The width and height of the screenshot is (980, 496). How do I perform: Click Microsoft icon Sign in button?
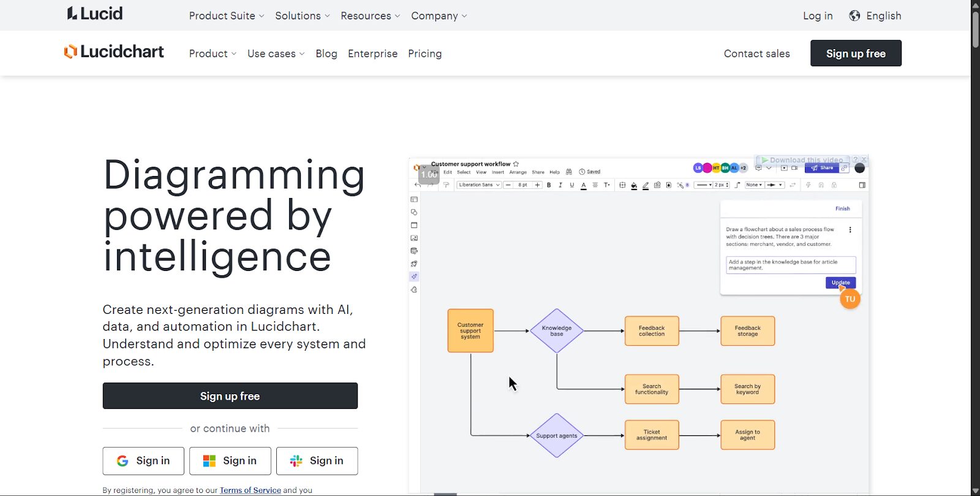pyautogui.click(x=230, y=461)
